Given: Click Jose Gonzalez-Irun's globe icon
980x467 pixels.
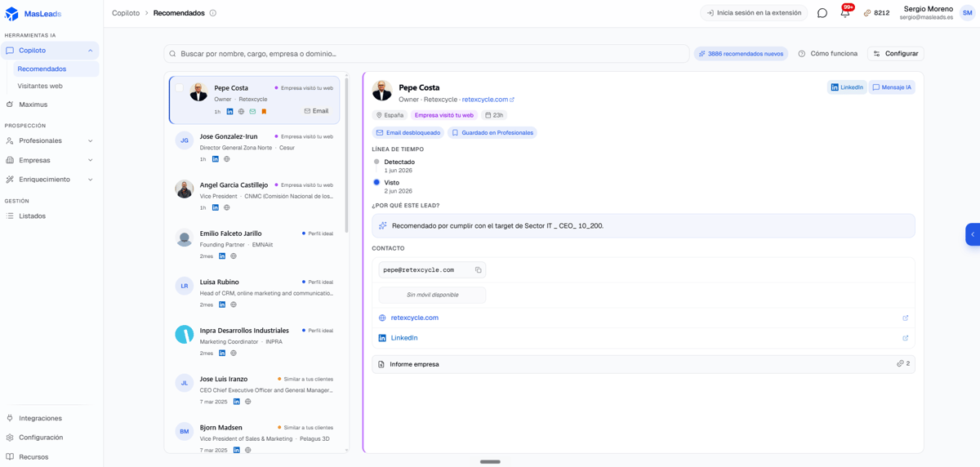Looking at the screenshot, I should 227,159.
